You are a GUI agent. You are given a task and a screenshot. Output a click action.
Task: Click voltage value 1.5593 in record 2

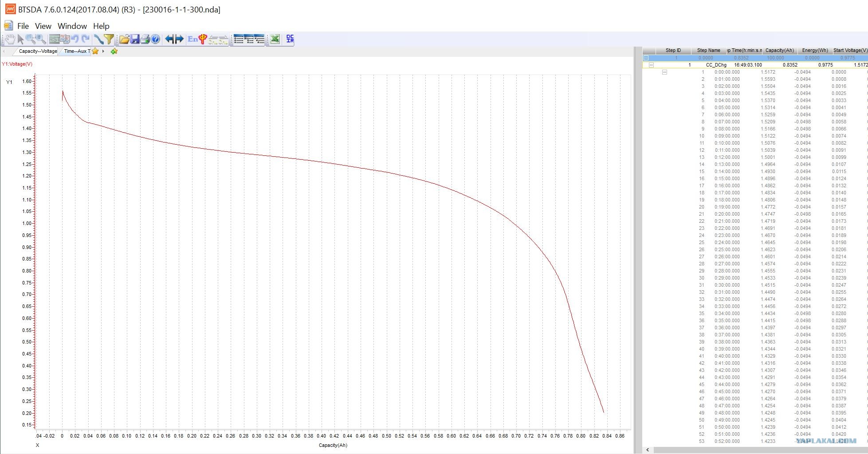pyautogui.click(x=768, y=79)
